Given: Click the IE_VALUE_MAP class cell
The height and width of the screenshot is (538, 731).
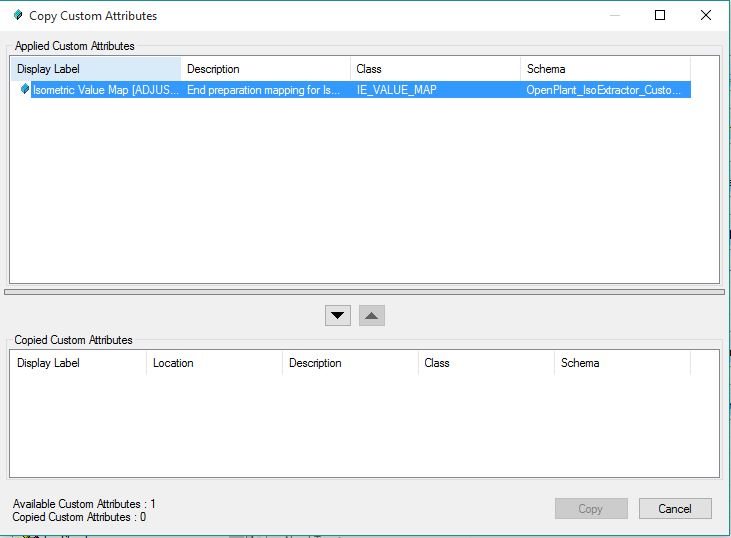Looking at the screenshot, I should pos(397,90).
